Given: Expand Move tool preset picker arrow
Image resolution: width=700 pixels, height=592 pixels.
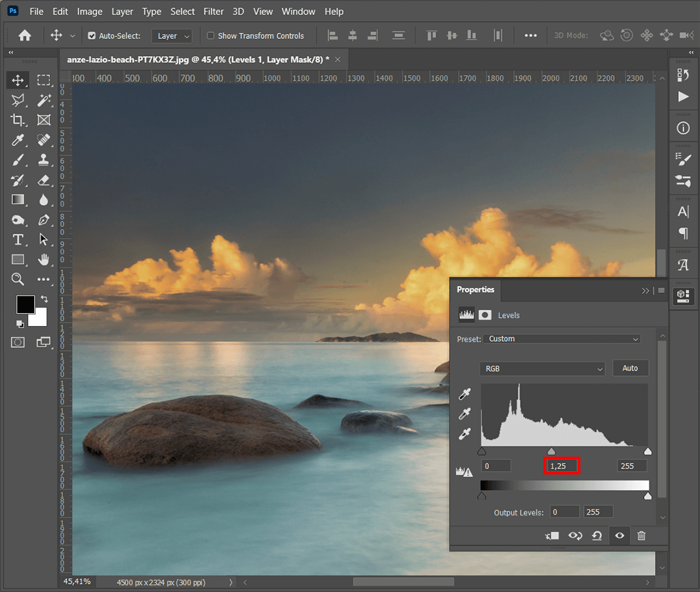Looking at the screenshot, I should [x=72, y=36].
